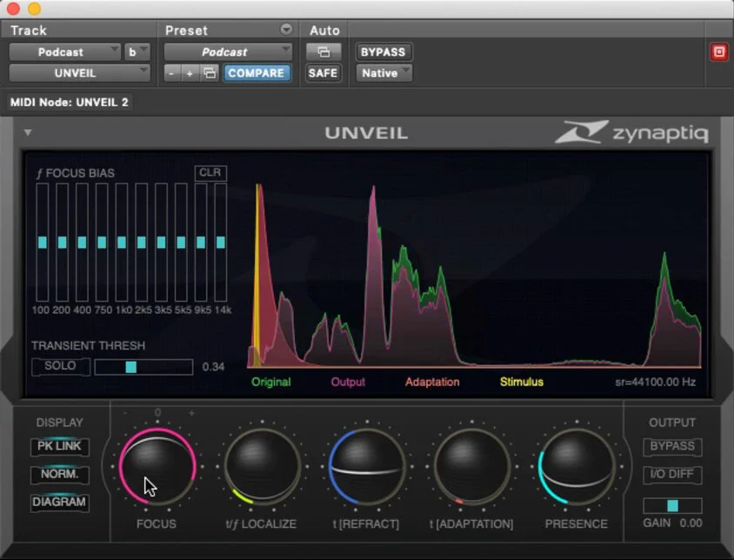The width and height of the screenshot is (734, 560).
Task: Click the output GAIN slider
Action: [672, 506]
